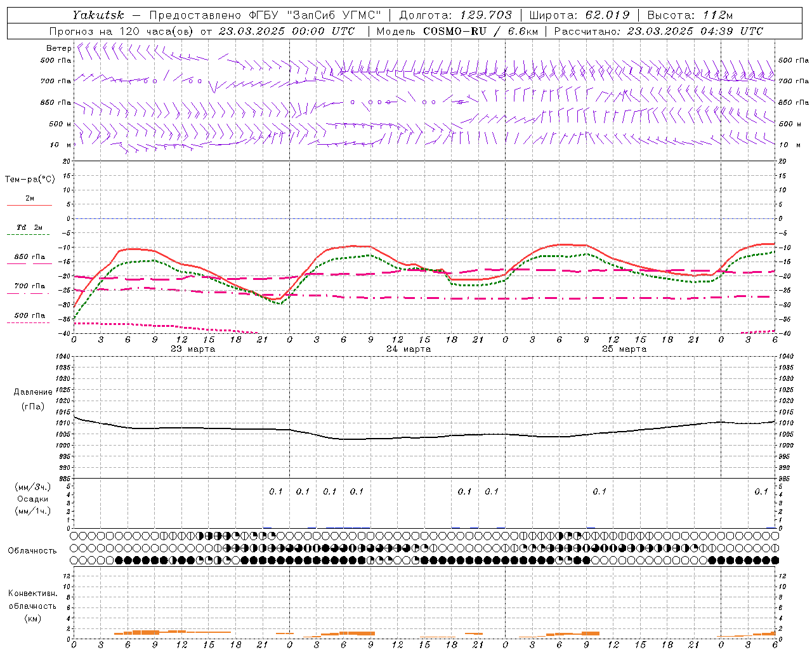Click the 'Ветер' wind panel label
Viewport: 812px width, 650px height.
[58, 48]
